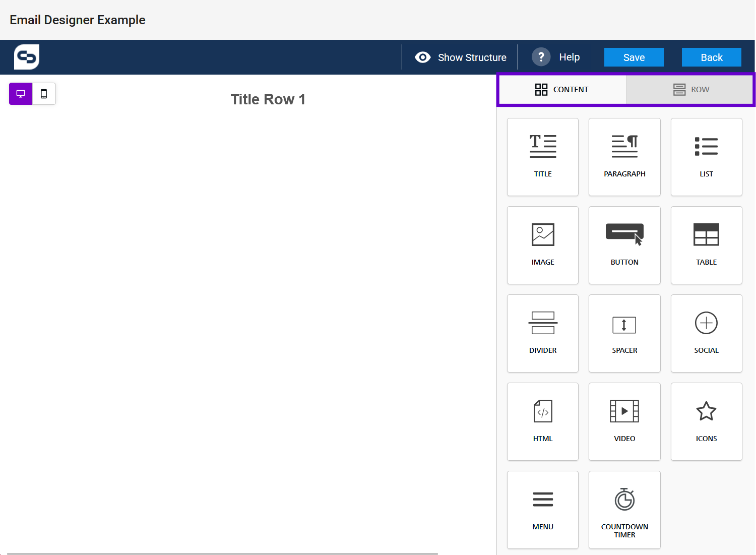Choose the Table content block
Image resolution: width=756 pixels, height=555 pixels.
(x=706, y=245)
